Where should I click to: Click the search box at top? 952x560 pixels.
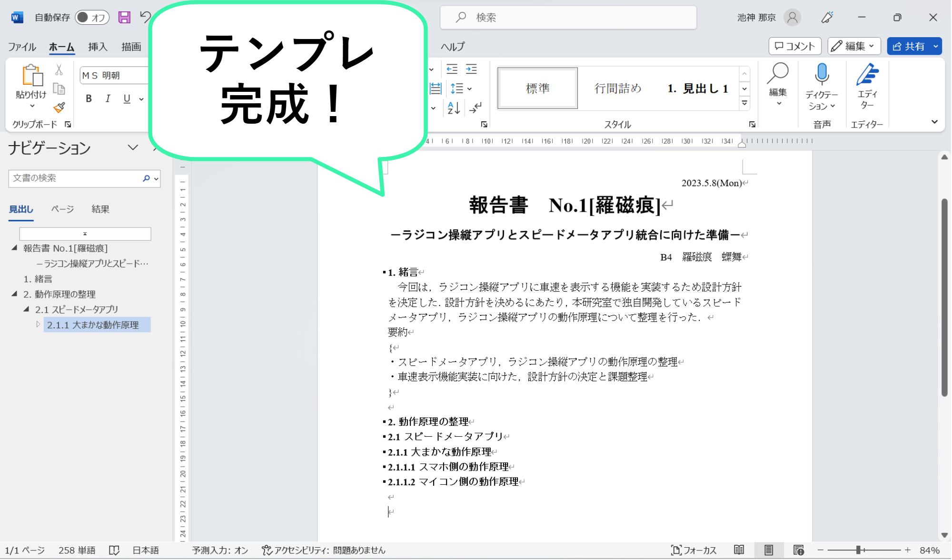pos(568,18)
